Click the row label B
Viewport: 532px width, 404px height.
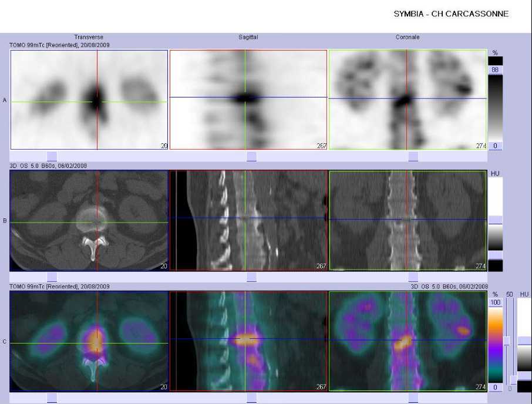(x=5, y=221)
